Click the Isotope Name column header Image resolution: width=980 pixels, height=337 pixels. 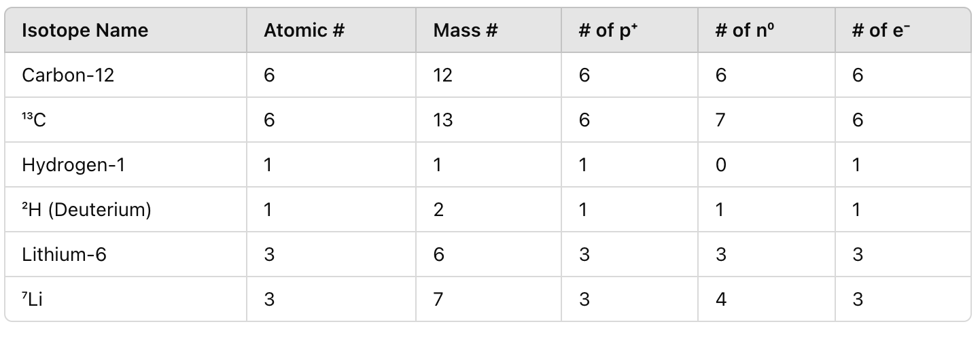tap(126, 30)
